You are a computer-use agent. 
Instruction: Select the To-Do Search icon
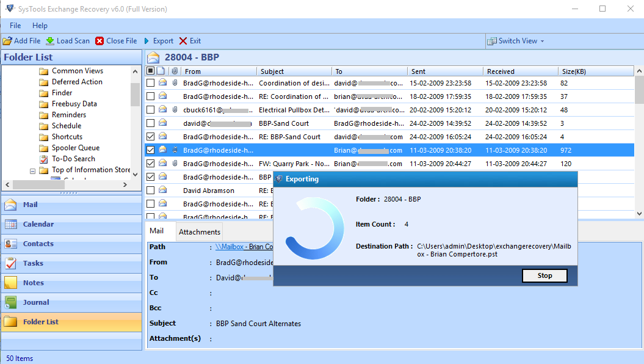click(43, 159)
